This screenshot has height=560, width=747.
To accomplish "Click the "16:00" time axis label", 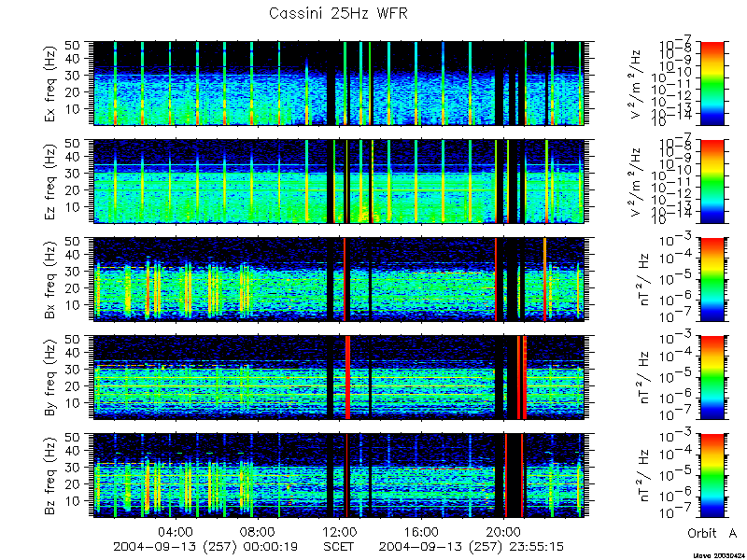I will [422, 531].
